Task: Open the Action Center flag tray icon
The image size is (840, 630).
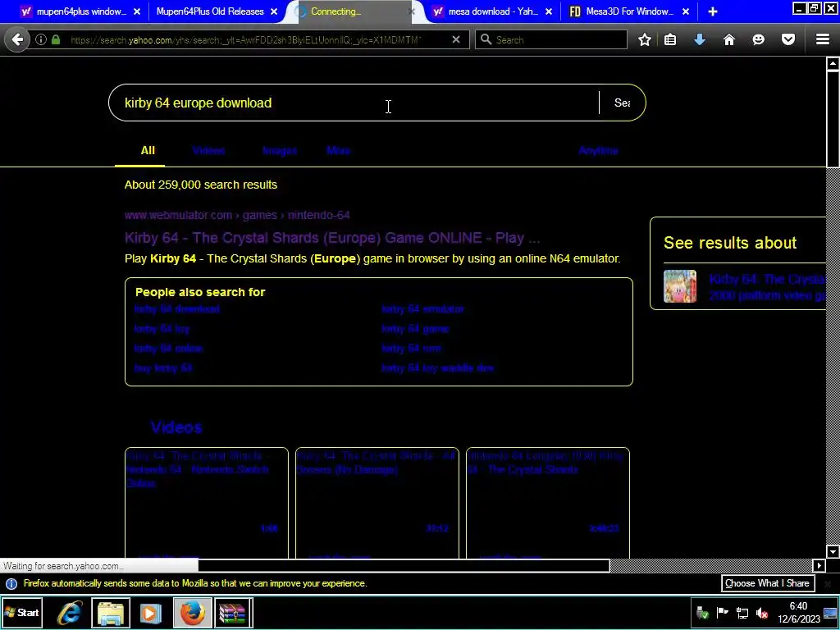Action: [x=722, y=613]
